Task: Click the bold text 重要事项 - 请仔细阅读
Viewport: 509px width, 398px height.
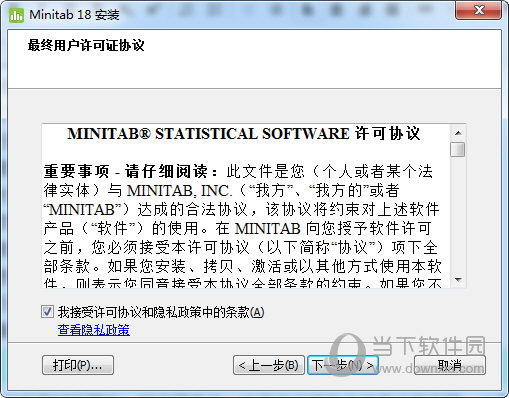Action: [131, 172]
